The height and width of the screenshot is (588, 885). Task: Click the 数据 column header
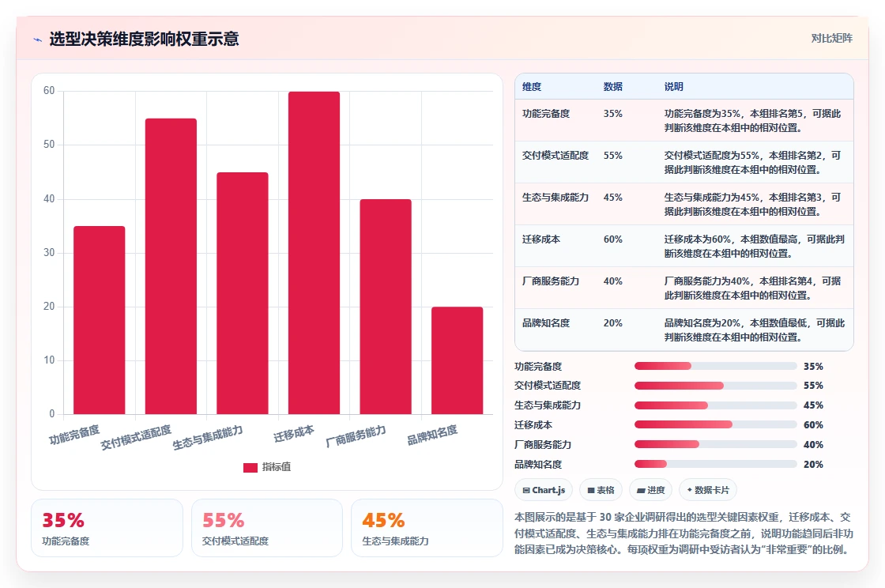pyautogui.click(x=613, y=86)
